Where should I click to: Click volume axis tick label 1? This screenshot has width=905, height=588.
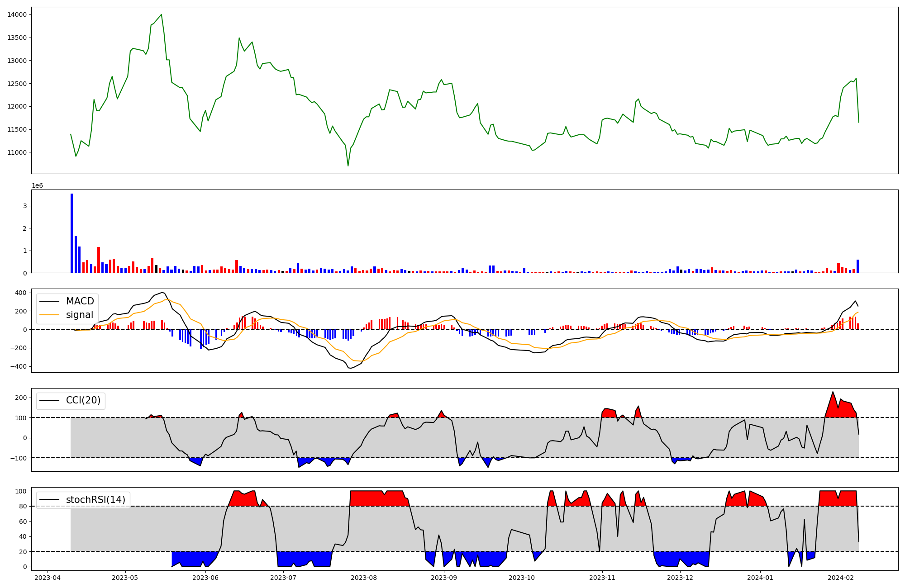[x=25, y=251]
